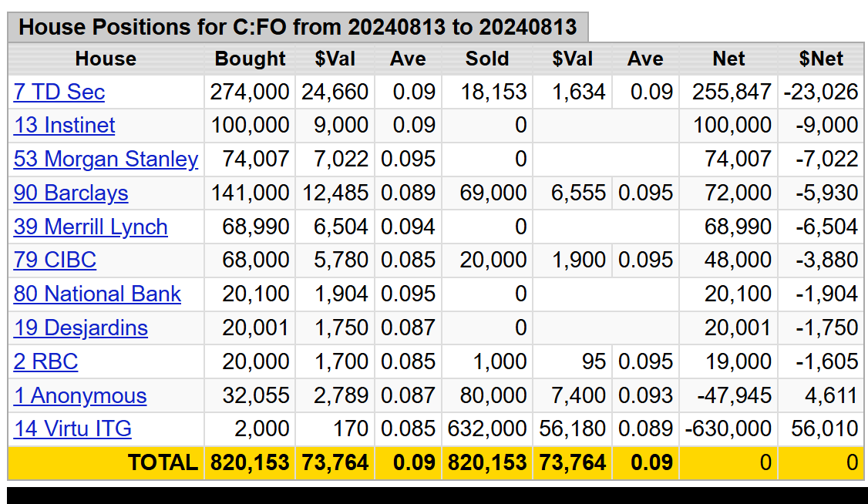868x504 pixels.
Task: Open the 13 Instinet house link
Action: click(64, 125)
